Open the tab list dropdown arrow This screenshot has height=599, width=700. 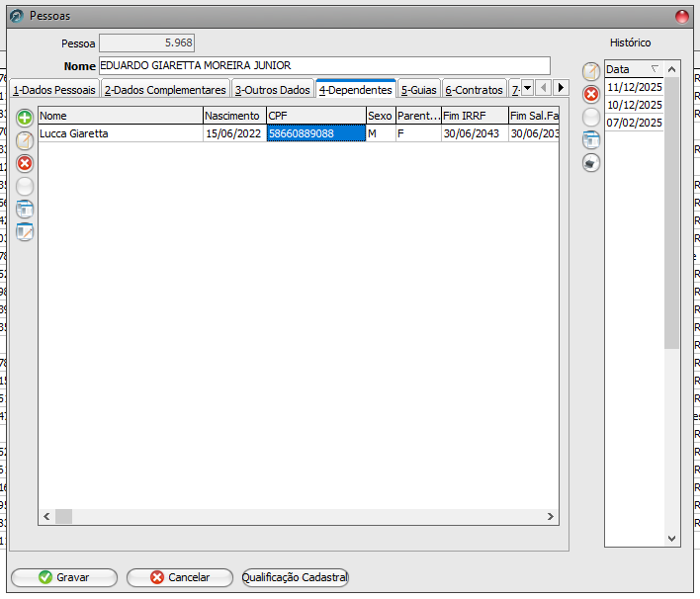coord(527,88)
